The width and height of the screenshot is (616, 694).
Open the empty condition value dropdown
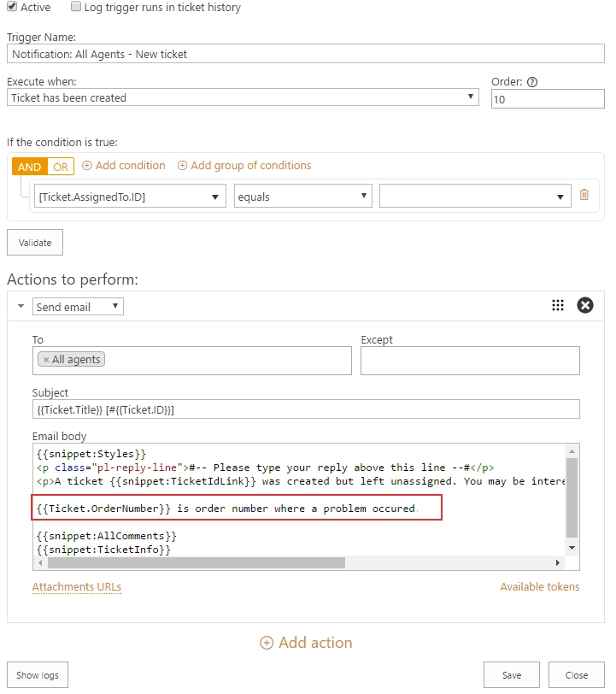click(475, 196)
